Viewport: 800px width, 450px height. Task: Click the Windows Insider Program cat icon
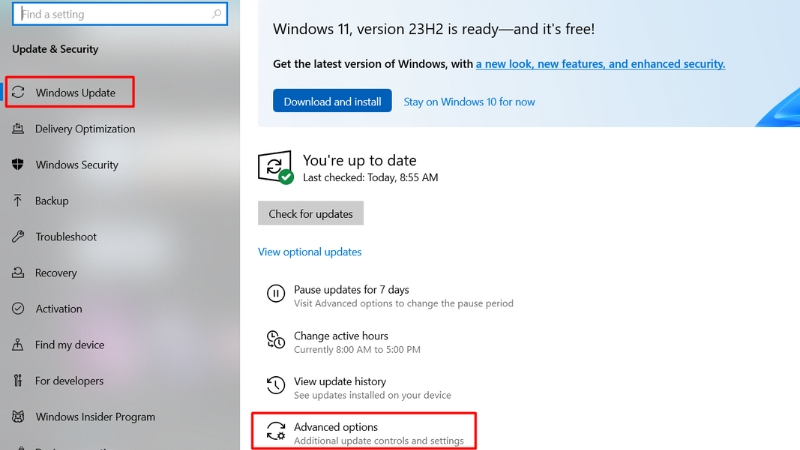[x=18, y=416]
